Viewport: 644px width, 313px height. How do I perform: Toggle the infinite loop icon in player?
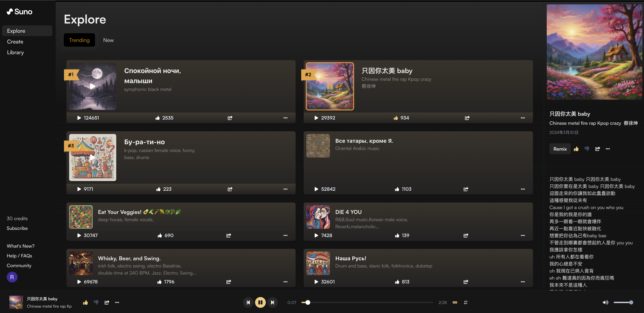[x=455, y=302]
